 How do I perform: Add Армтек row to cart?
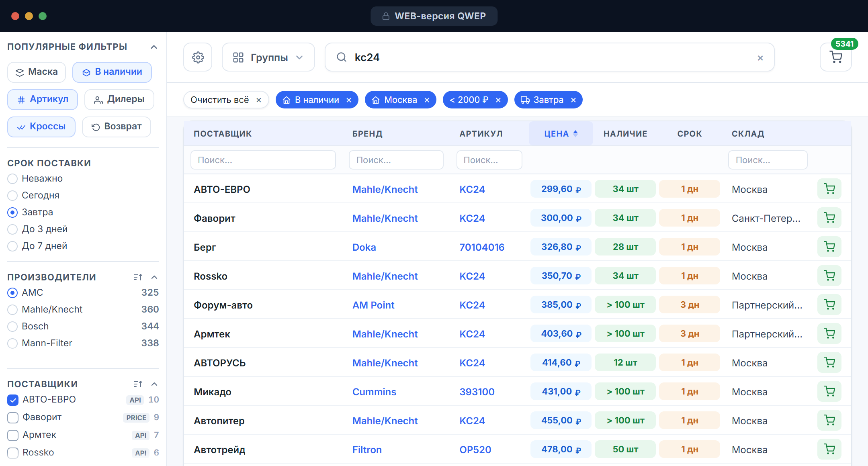coord(829,333)
